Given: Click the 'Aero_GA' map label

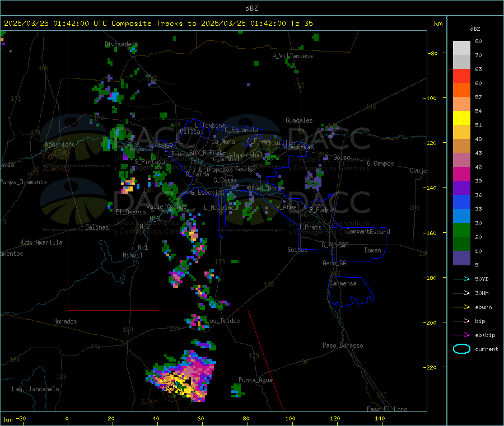Looking at the screenshot, I should pyautogui.click(x=334, y=263).
